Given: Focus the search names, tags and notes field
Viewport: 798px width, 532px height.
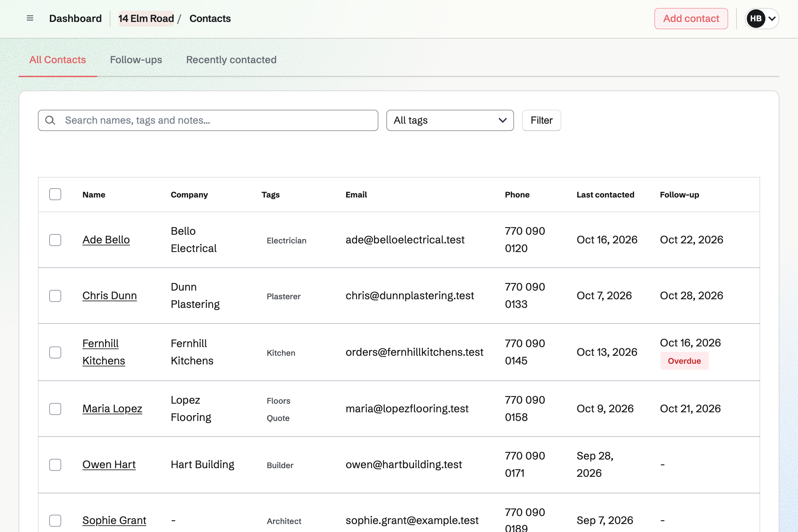Looking at the screenshot, I should [x=208, y=120].
